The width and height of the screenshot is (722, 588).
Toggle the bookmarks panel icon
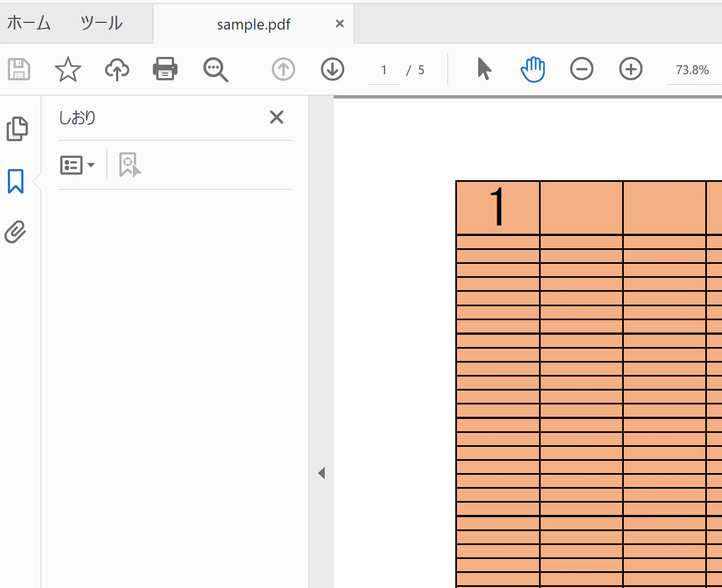pos(16,181)
